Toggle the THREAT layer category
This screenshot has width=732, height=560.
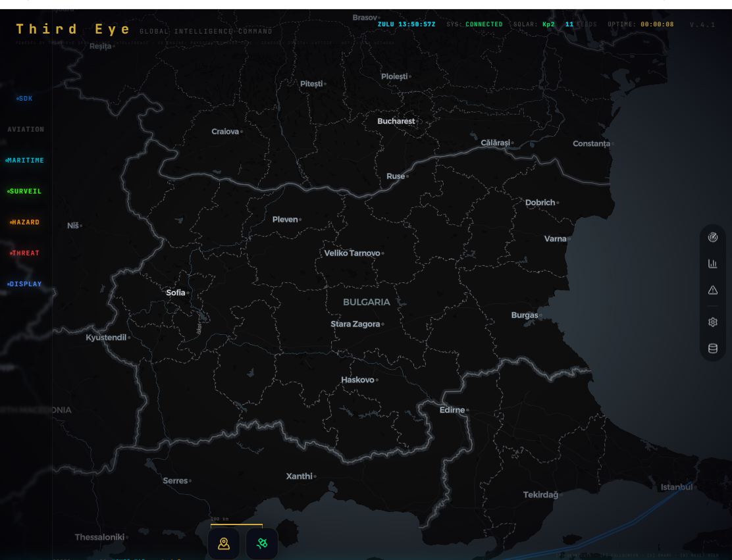pyautogui.click(x=24, y=253)
